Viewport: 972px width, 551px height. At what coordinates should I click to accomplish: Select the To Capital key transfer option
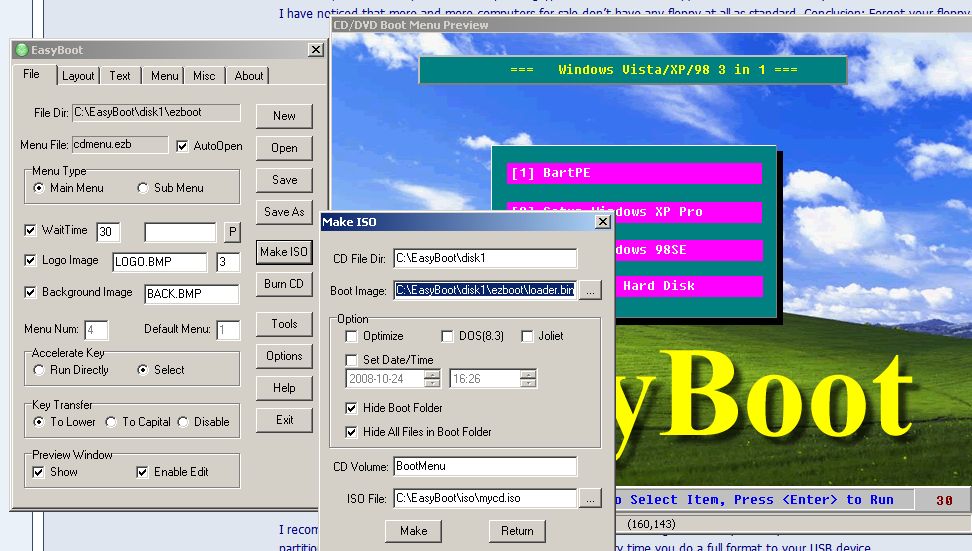(x=111, y=422)
